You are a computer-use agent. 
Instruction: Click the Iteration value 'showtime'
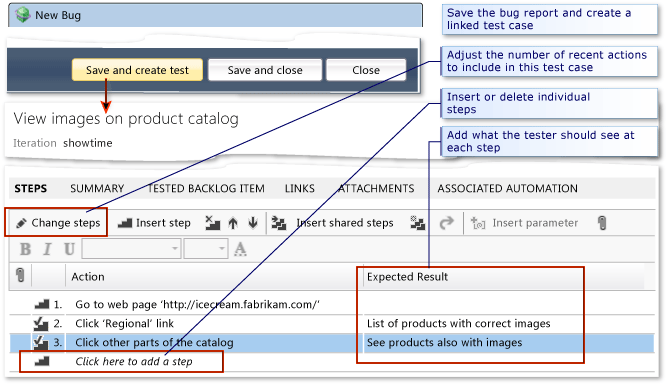pyautogui.click(x=88, y=143)
